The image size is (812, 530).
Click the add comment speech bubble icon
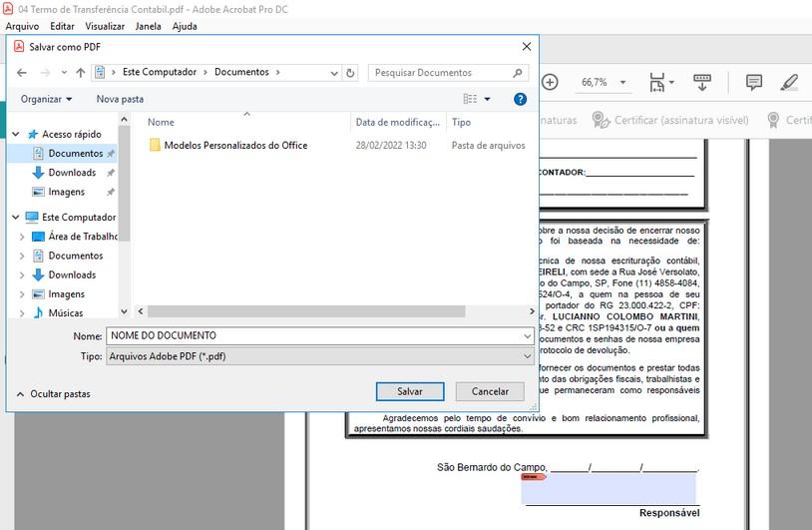click(x=754, y=82)
